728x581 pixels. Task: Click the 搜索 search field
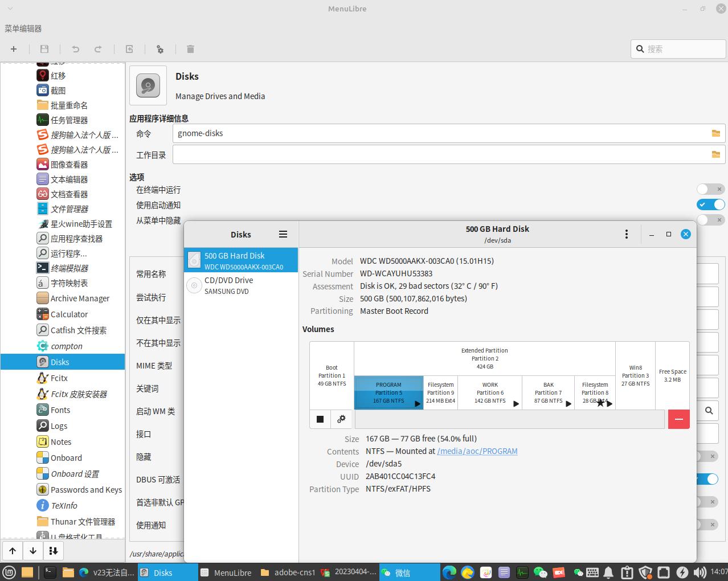click(678, 49)
